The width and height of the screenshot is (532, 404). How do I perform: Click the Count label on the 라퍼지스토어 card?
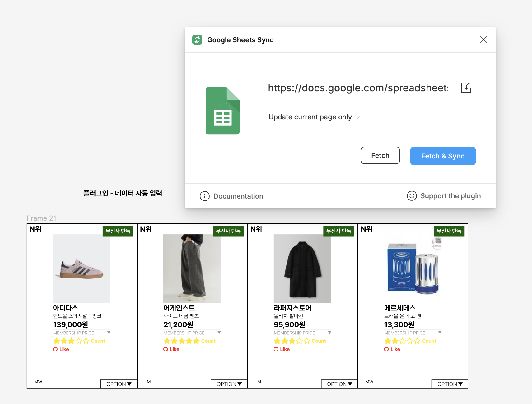(x=319, y=341)
